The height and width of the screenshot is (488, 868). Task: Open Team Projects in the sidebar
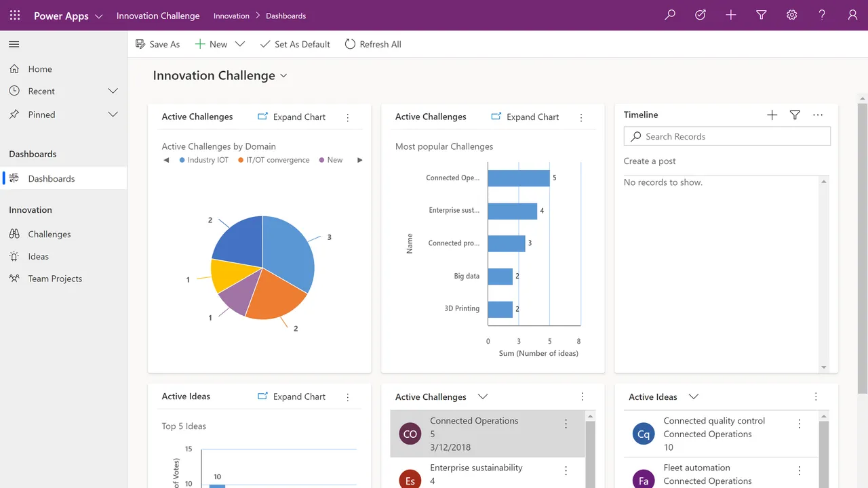click(64, 279)
